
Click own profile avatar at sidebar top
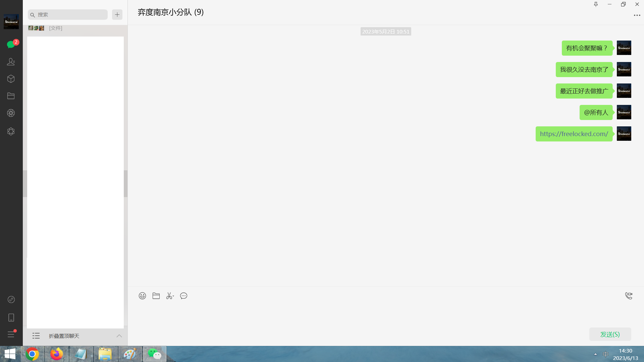pos(11,22)
